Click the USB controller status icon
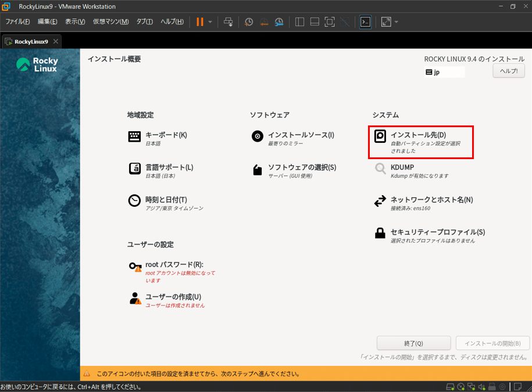Screen dimensions: 532x392 492,387
